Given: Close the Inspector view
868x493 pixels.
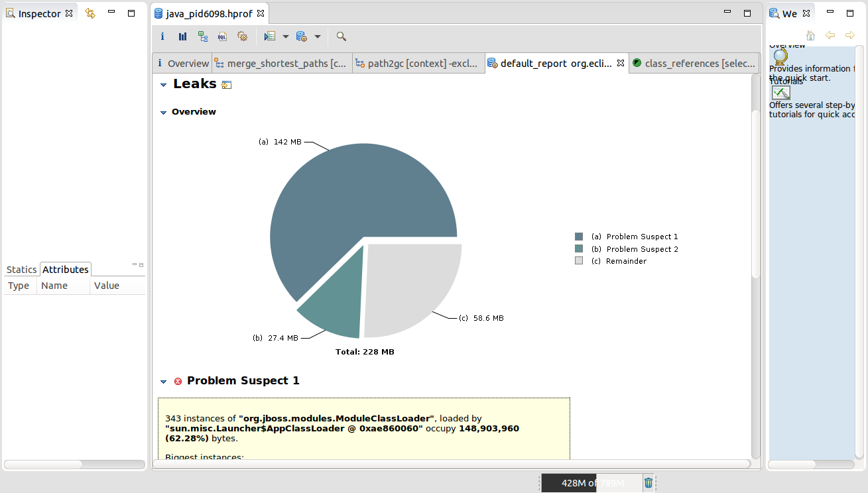Looking at the screenshot, I should tap(69, 13).
